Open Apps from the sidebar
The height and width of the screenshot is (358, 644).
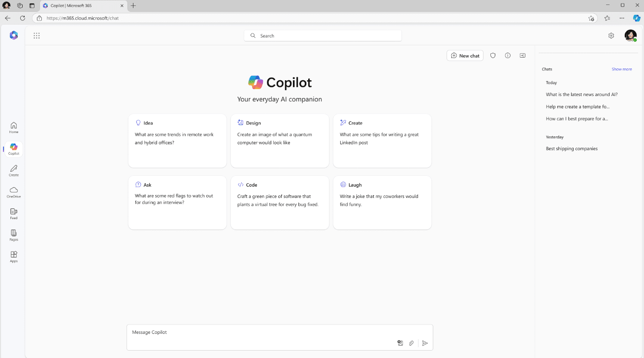[x=14, y=257]
